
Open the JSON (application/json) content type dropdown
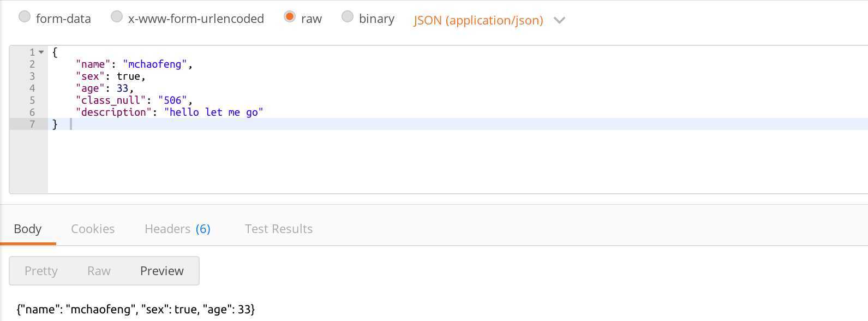(x=478, y=20)
